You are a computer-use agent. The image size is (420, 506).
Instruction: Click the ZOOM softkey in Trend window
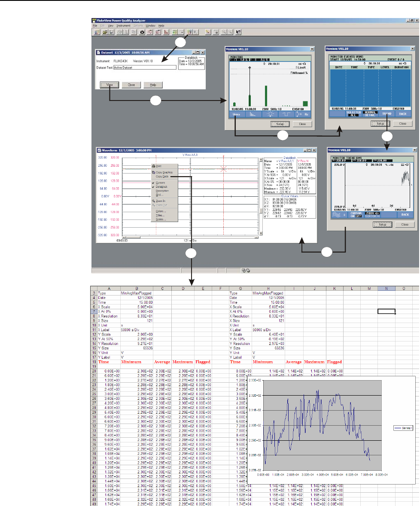(x=372, y=215)
